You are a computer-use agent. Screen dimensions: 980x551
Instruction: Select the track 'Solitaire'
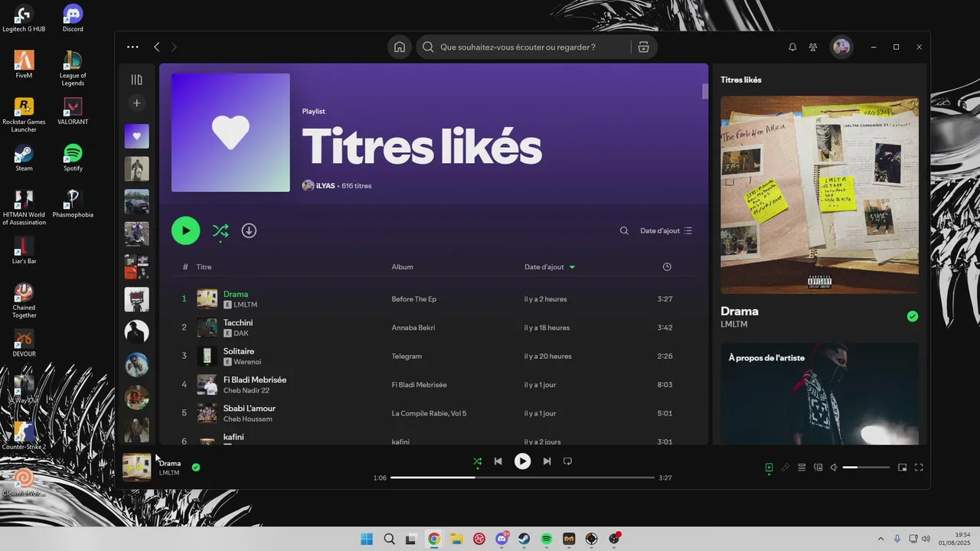coord(239,351)
